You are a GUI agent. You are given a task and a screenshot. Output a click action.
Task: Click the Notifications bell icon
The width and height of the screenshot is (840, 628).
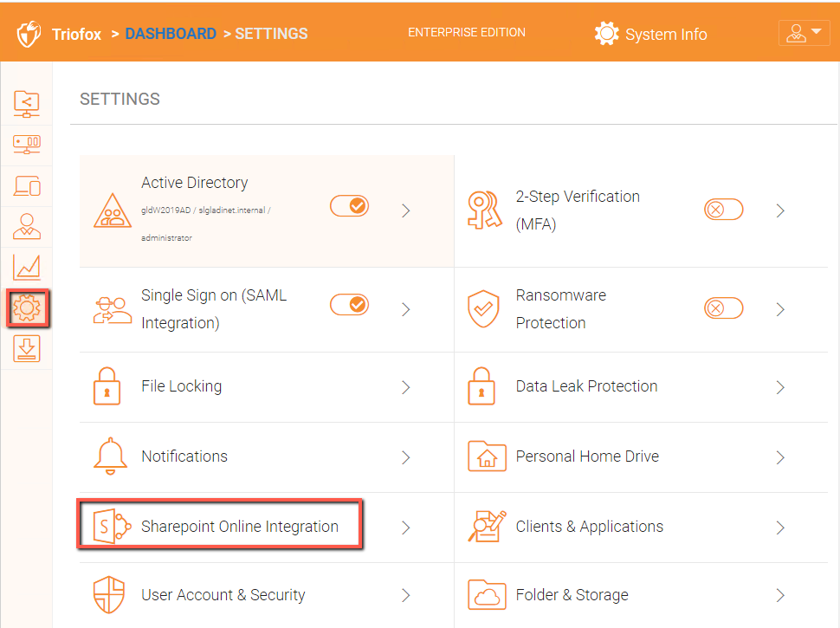coord(110,456)
